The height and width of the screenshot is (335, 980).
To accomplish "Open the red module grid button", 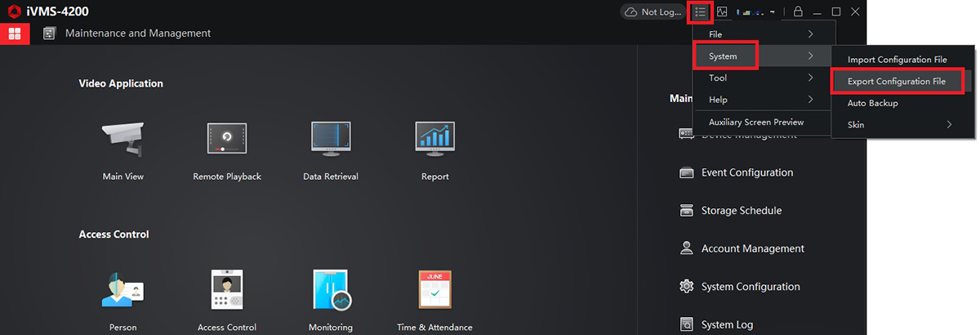I will tap(15, 33).
